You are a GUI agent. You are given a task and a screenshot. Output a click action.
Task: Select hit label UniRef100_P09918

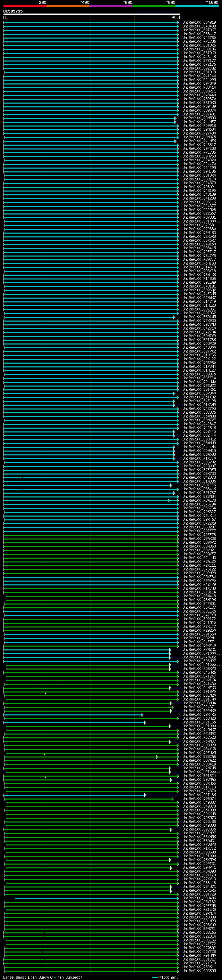(199, 125)
